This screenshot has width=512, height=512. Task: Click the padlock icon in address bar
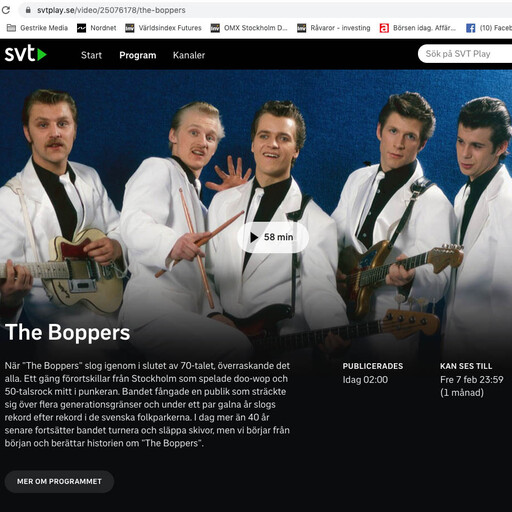28,10
